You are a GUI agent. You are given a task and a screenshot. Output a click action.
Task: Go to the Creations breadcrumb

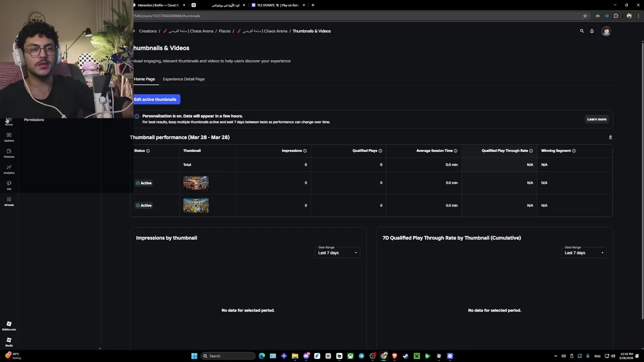click(x=148, y=31)
